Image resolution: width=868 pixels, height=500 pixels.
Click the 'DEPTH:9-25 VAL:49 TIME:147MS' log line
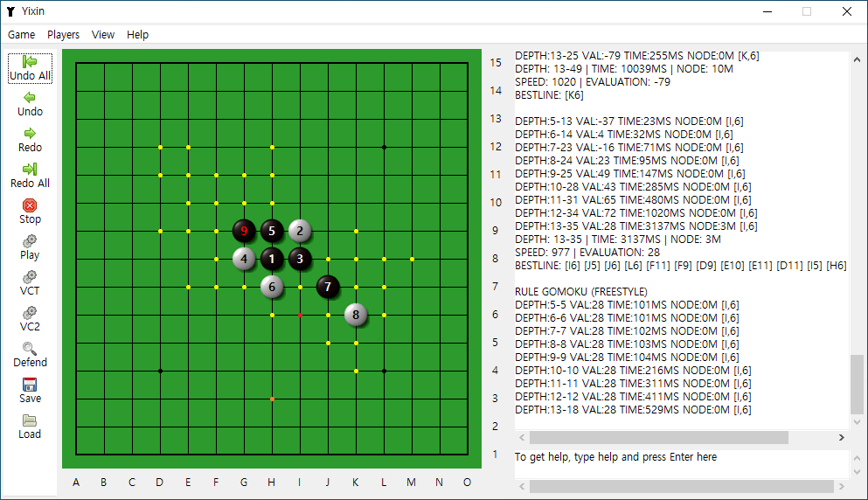(x=630, y=174)
